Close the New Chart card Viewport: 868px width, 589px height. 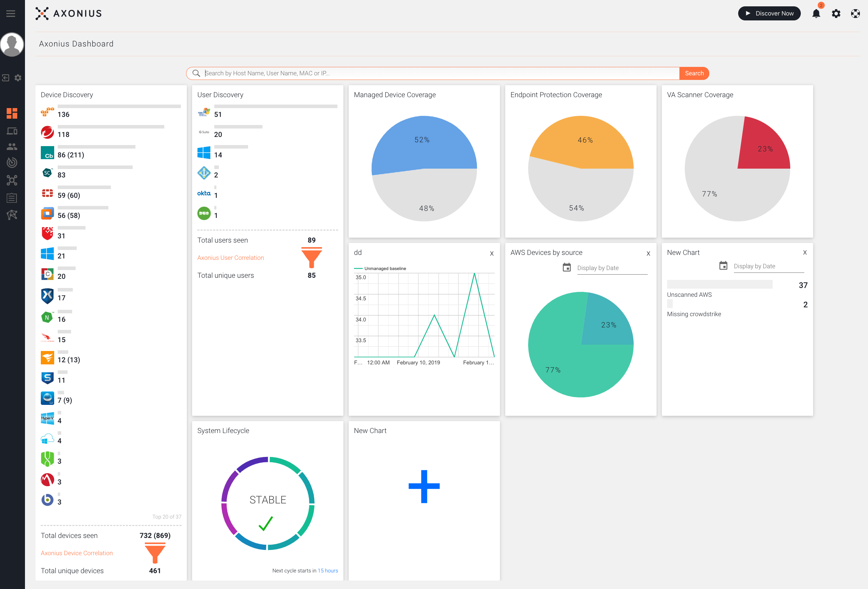pos(805,253)
